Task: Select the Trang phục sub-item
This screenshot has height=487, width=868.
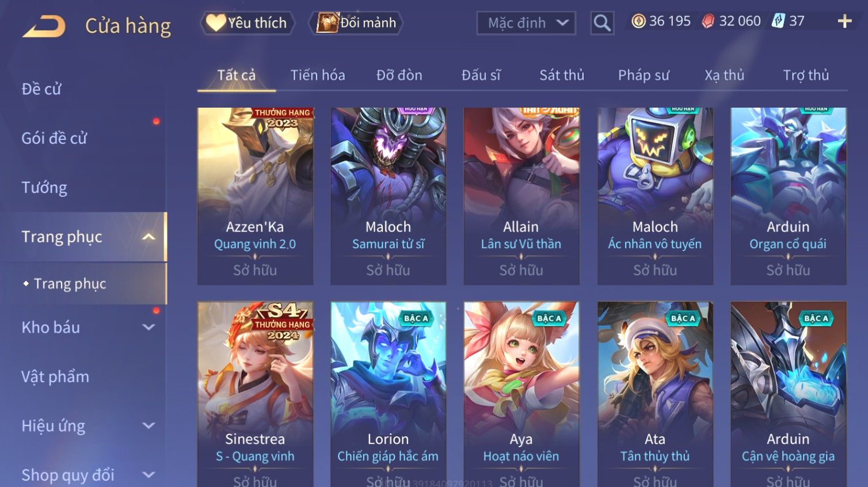Action: click(70, 284)
